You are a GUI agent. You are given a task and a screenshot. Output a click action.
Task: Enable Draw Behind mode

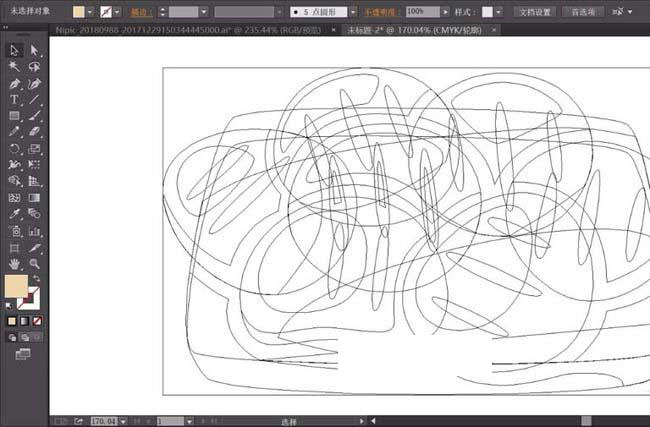pos(25,337)
